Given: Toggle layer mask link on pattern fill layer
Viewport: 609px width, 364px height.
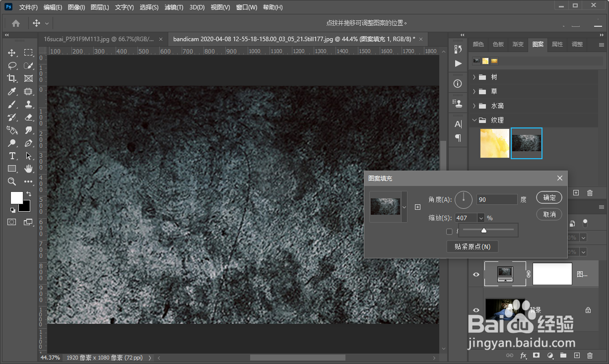Looking at the screenshot, I should click(529, 274).
